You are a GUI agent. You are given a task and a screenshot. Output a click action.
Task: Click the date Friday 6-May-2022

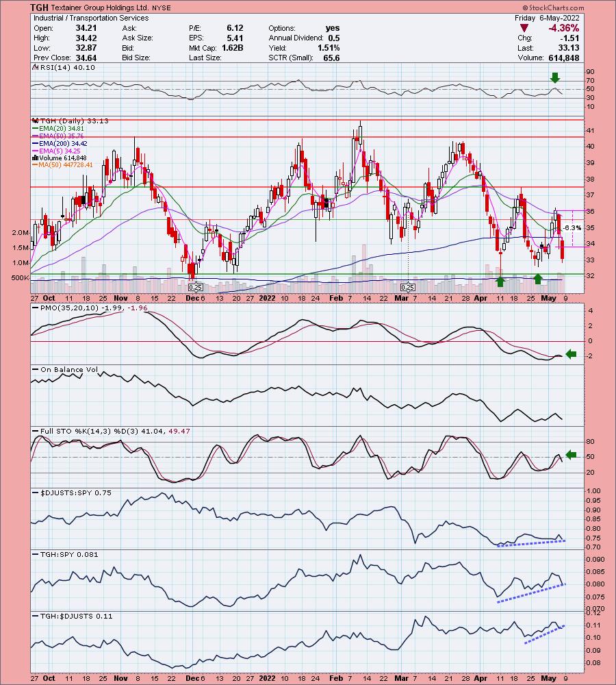[547, 18]
